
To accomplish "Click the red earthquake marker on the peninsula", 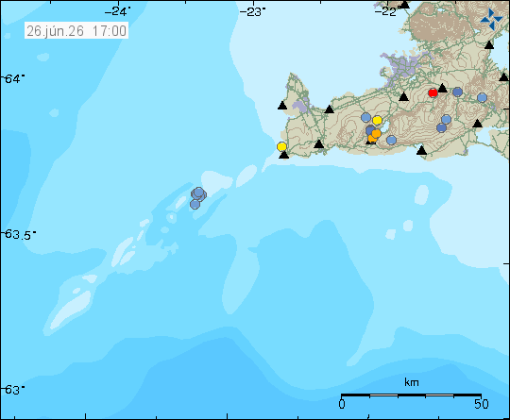I will (433, 93).
